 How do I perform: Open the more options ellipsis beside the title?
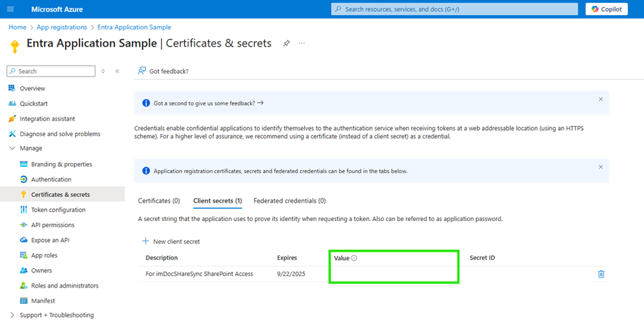302,43
